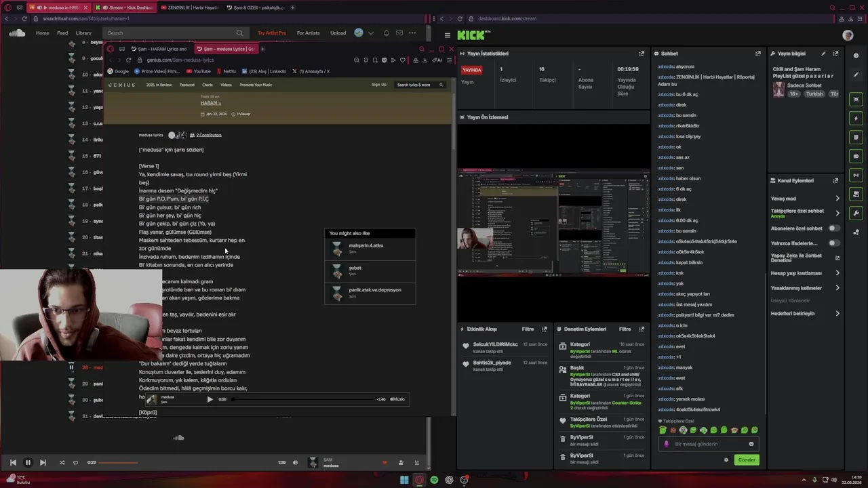
Task: Open SoundCloud messages envelope icon
Action: pos(399,33)
